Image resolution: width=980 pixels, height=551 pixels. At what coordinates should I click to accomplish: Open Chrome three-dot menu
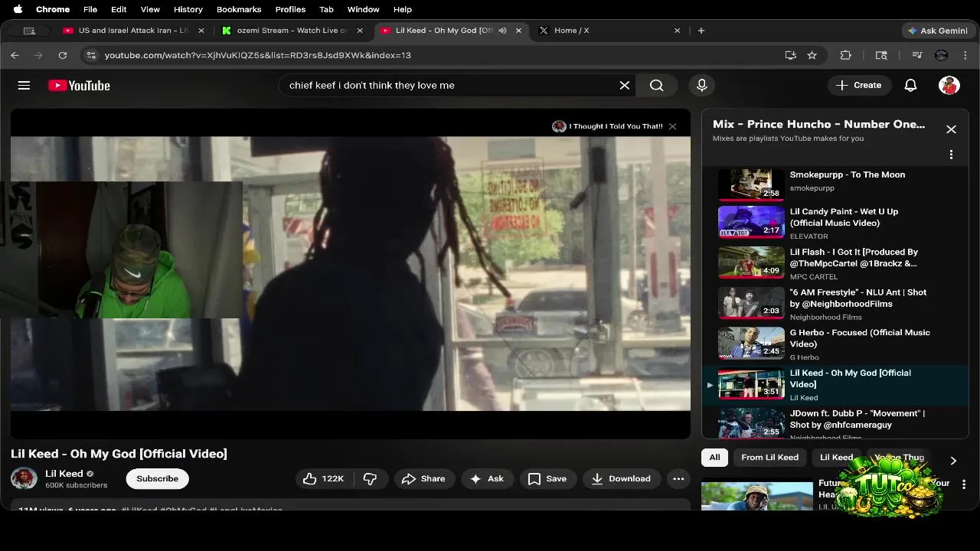click(x=966, y=55)
